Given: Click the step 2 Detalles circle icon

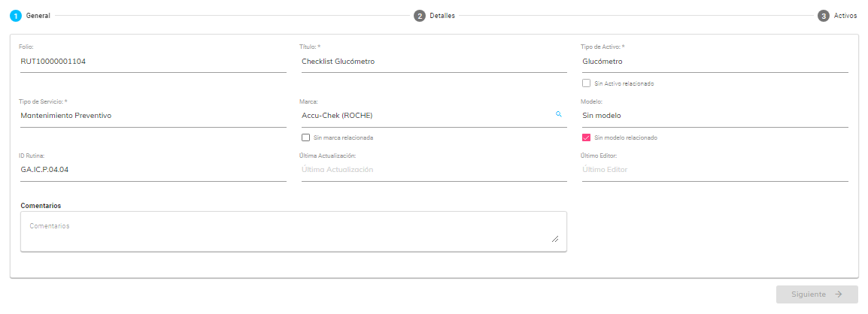Looking at the screenshot, I should (x=420, y=16).
